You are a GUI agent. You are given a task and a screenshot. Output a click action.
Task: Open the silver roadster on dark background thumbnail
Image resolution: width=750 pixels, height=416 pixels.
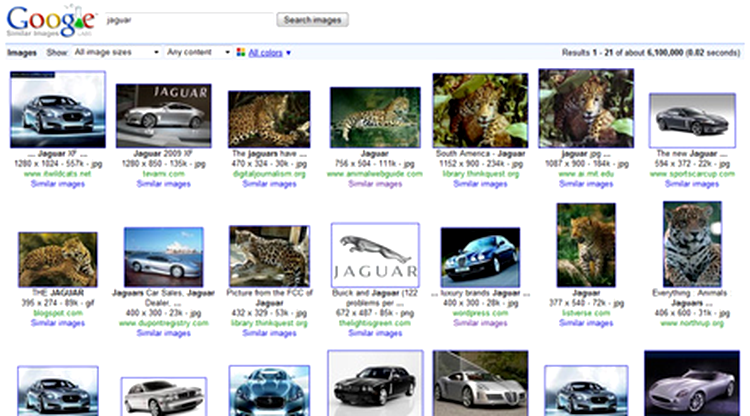tap(692, 383)
